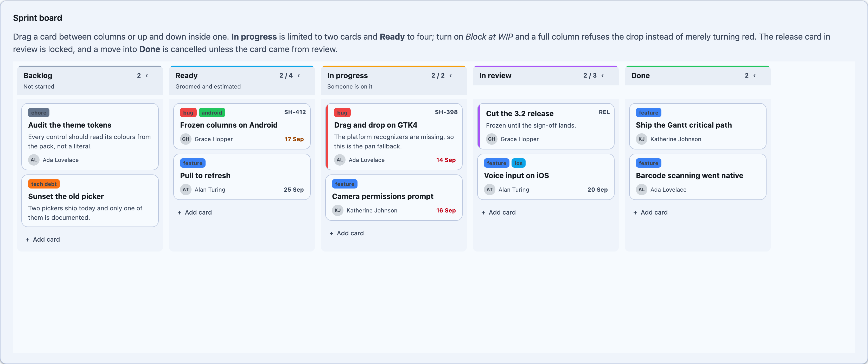Click the Not started subtitle
868x364 pixels.
pos(39,87)
